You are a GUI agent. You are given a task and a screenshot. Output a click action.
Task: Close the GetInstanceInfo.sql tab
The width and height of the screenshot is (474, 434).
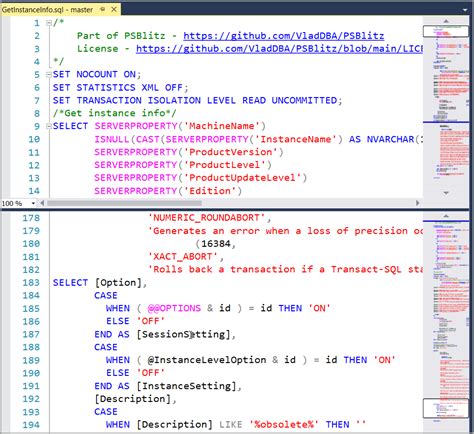point(114,9)
